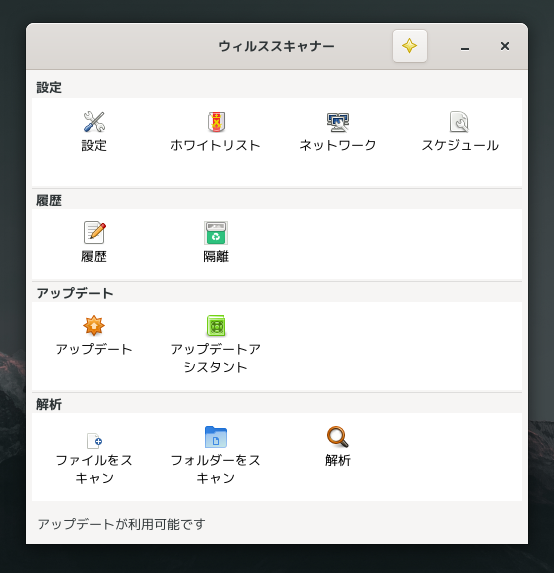Click the アップデート section header

(x=75, y=293)
